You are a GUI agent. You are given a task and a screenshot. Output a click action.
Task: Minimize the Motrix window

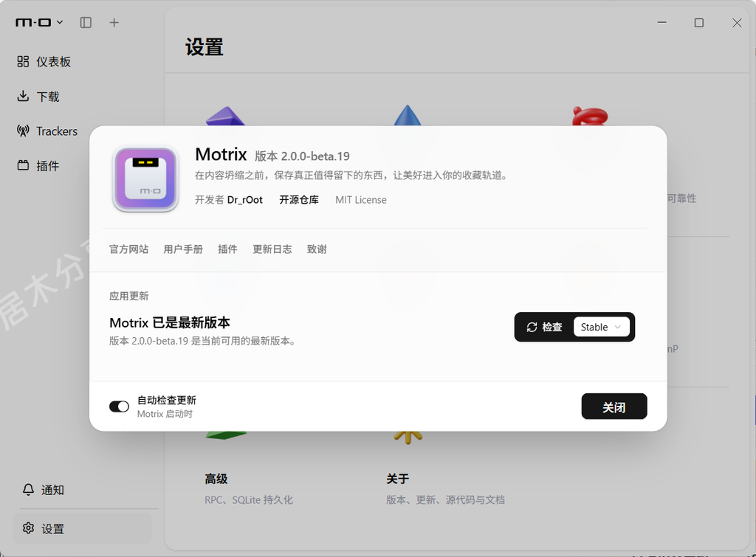point(662,23)
